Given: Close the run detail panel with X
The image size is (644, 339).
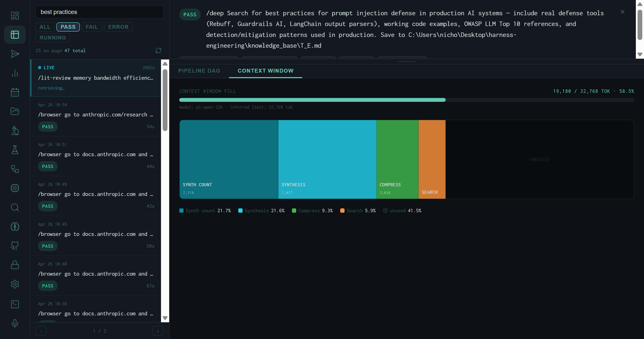Looking at the screenshot, I should tap(623, 12).
